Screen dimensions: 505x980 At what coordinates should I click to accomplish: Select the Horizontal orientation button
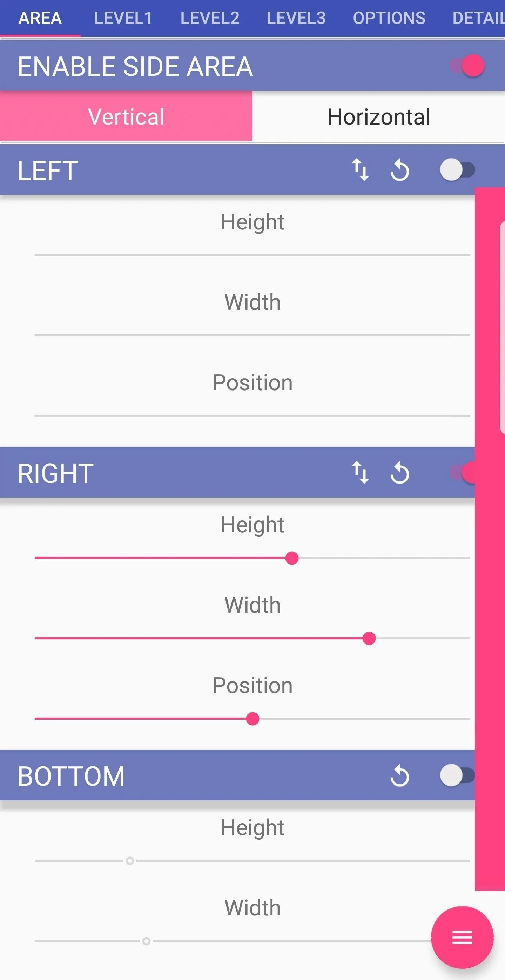coord(379,116)
